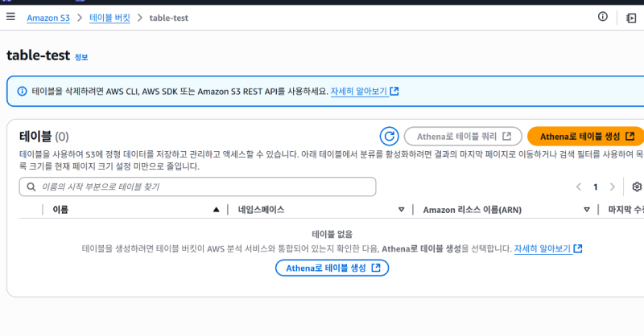
Task: Open table preferences gear icon
Action: pos(637,186)
